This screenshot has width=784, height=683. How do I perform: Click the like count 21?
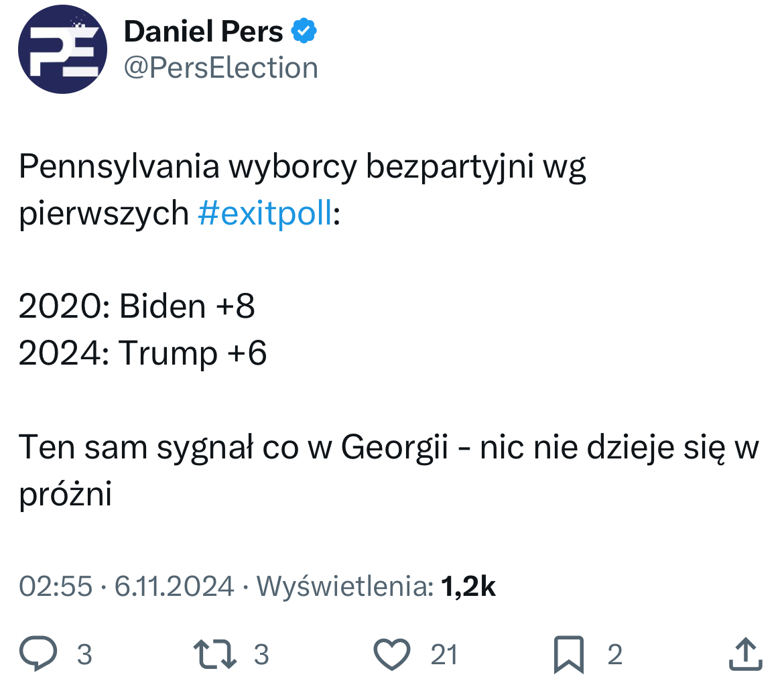(444, 654)
